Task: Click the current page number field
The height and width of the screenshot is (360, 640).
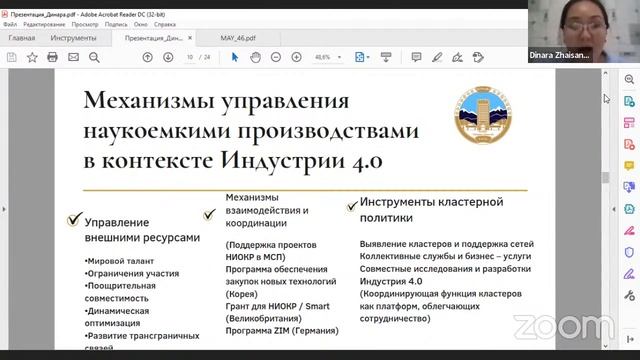Action: point(189,57)
